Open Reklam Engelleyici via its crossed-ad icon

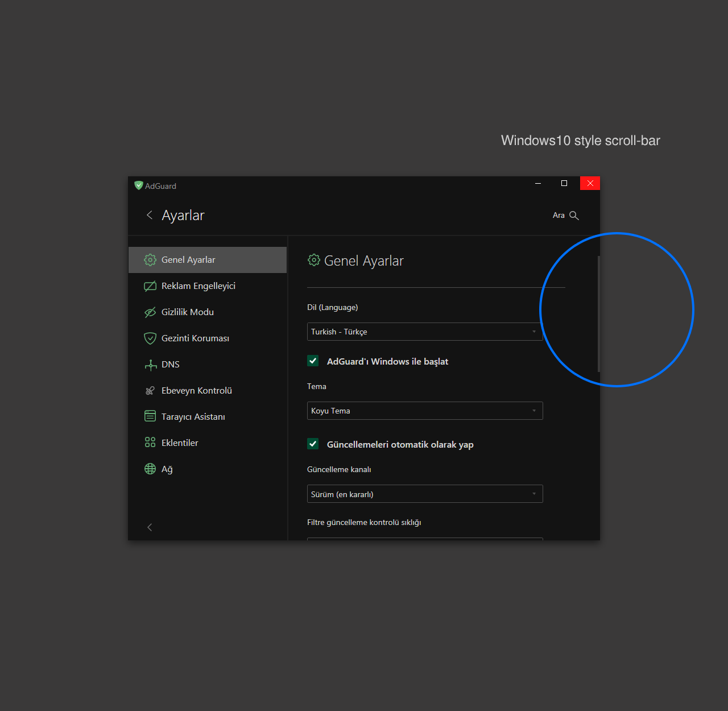150,286
